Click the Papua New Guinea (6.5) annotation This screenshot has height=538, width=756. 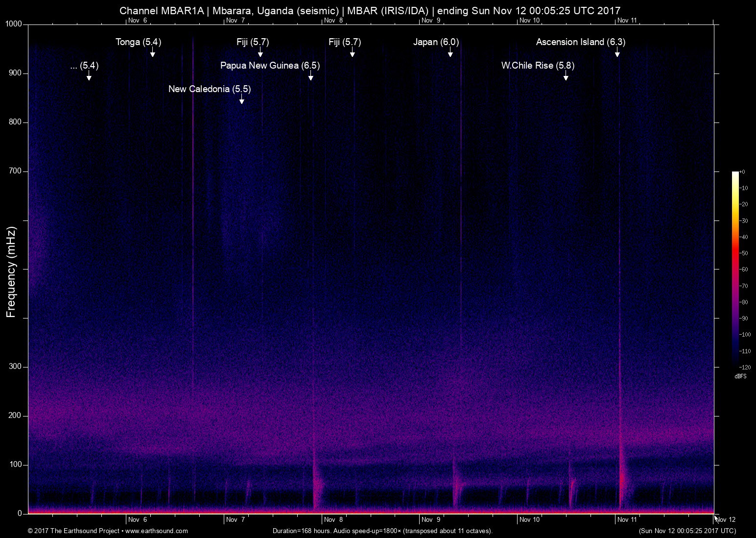point(270,65)
